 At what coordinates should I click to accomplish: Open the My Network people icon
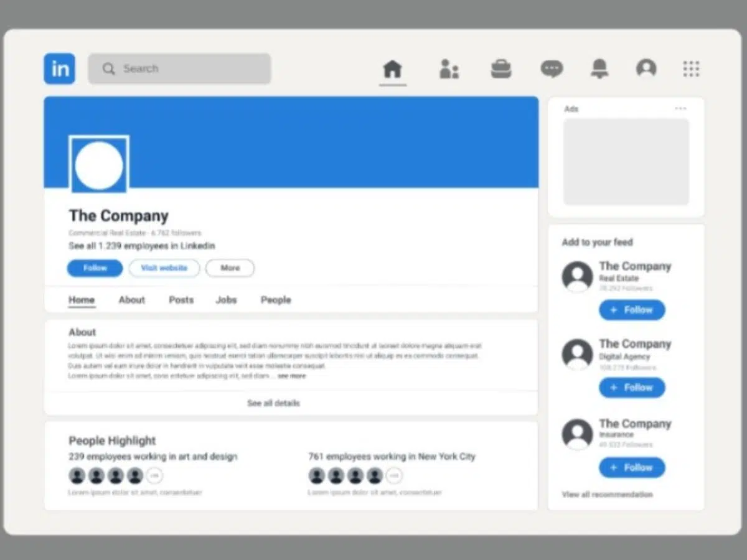[x=449, y=69]
